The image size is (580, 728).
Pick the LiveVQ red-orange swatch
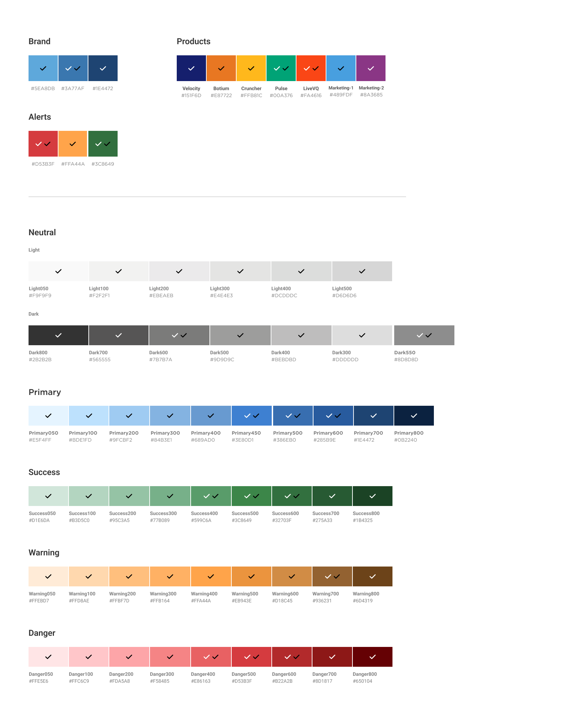pos(311,68)
